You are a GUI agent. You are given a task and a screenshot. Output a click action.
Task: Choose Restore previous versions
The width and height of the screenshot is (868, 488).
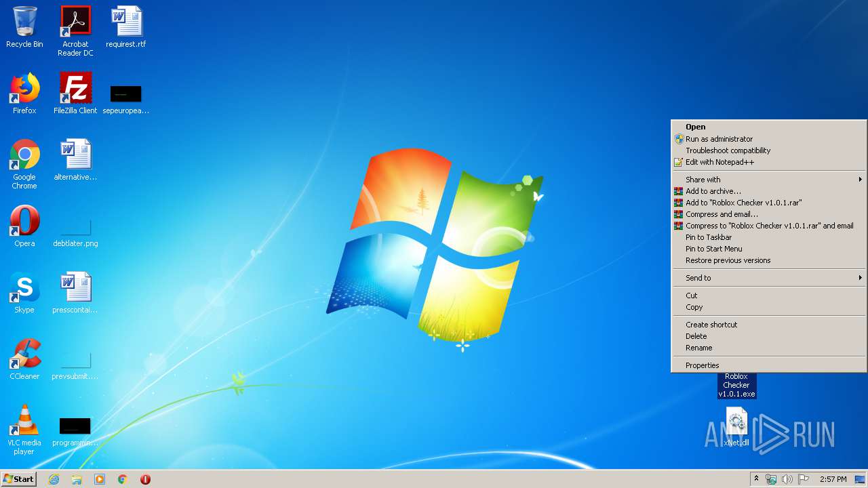tap(769, 260)
